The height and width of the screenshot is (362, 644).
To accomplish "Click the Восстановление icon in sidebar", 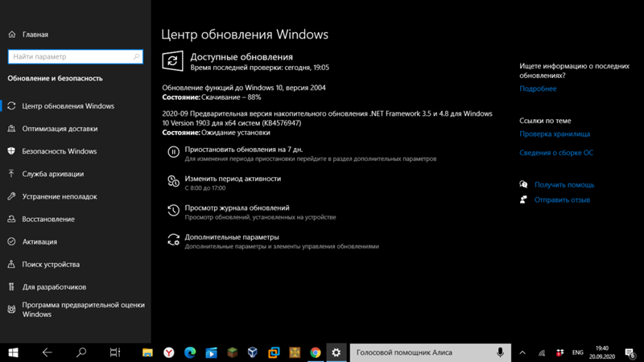I will click(x=11, y=219).
